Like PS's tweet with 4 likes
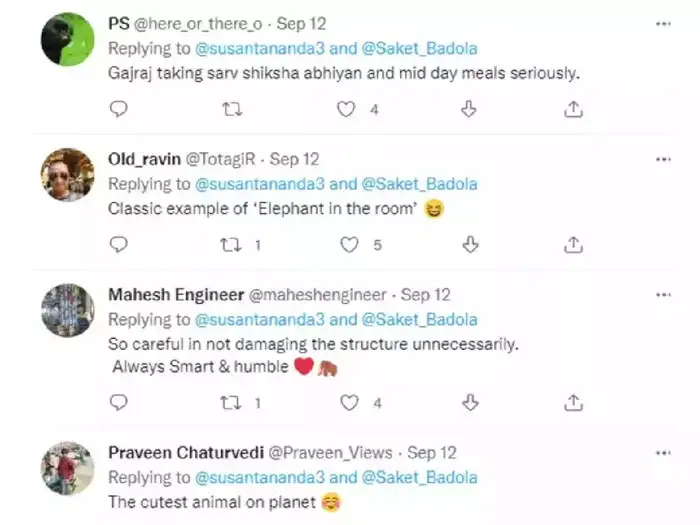 [x=346, y=109]
